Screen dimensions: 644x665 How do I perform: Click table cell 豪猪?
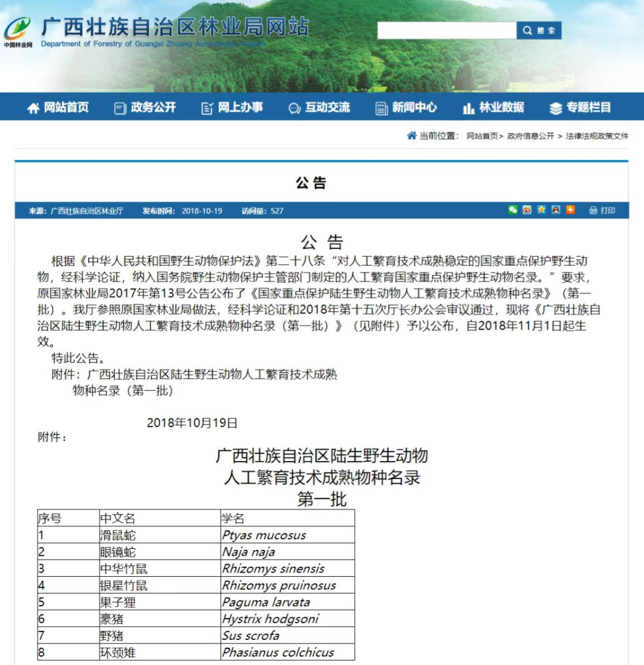160,619
